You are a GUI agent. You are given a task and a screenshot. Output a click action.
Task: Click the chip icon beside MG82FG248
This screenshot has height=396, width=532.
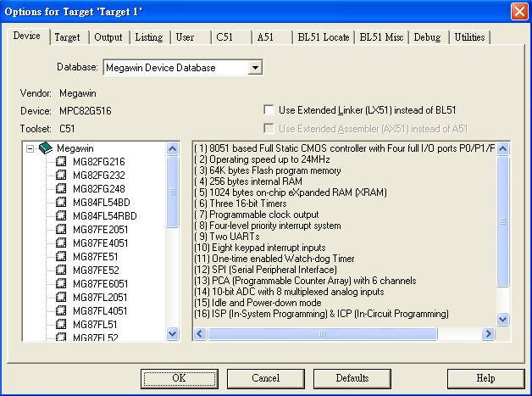61,189
